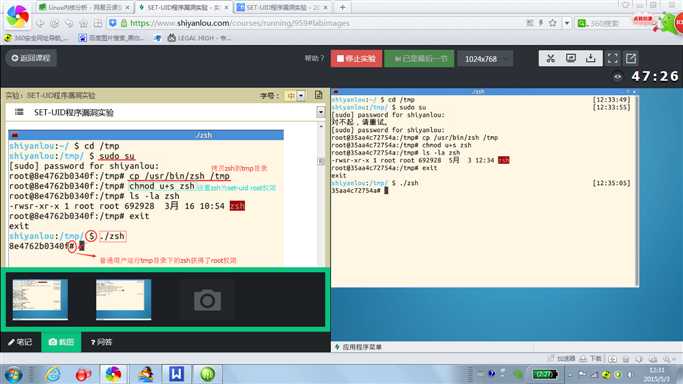The height and width of the screenshot is (384, 683).
Task: Click the green round taskbar icon
Action: tap(208, 374)
